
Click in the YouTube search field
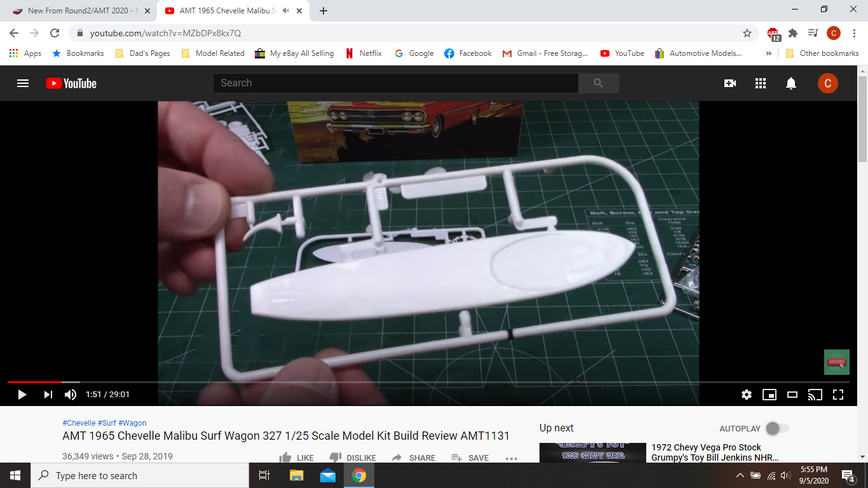(395, 83)
